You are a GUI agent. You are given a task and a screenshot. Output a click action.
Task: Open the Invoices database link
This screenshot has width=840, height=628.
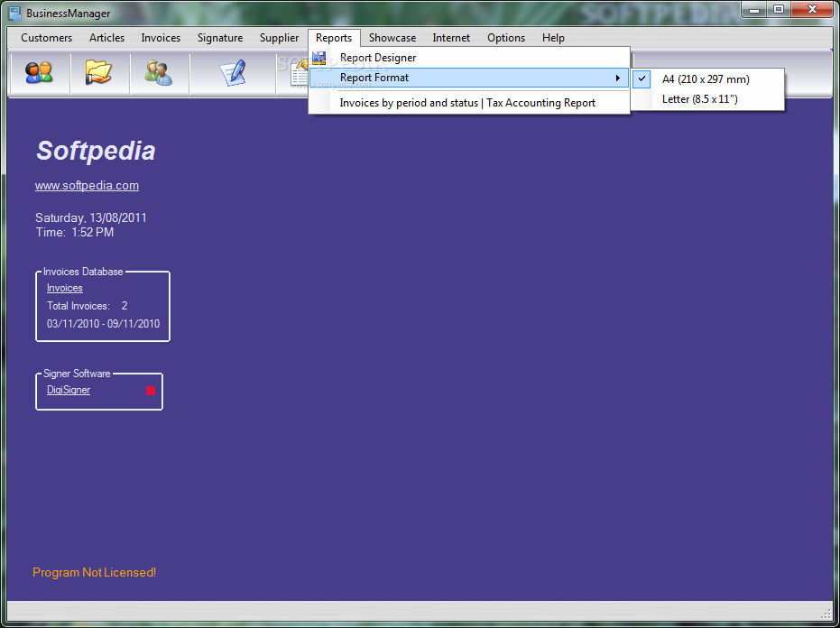[65, 288]
